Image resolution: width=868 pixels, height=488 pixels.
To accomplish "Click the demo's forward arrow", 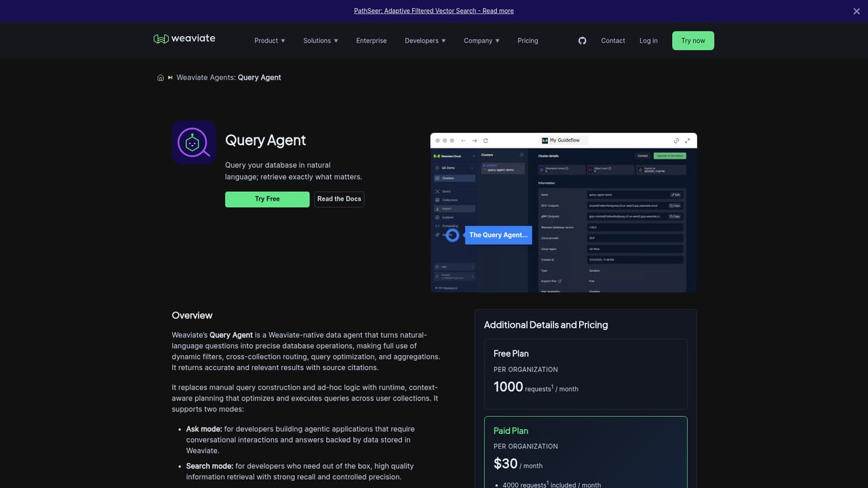I will coord(475,141).
